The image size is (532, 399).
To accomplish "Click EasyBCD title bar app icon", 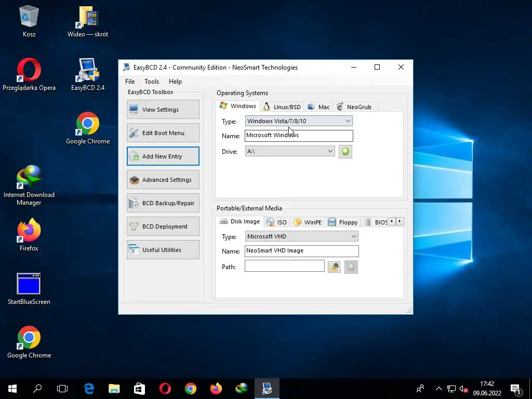I will [127, 67].
